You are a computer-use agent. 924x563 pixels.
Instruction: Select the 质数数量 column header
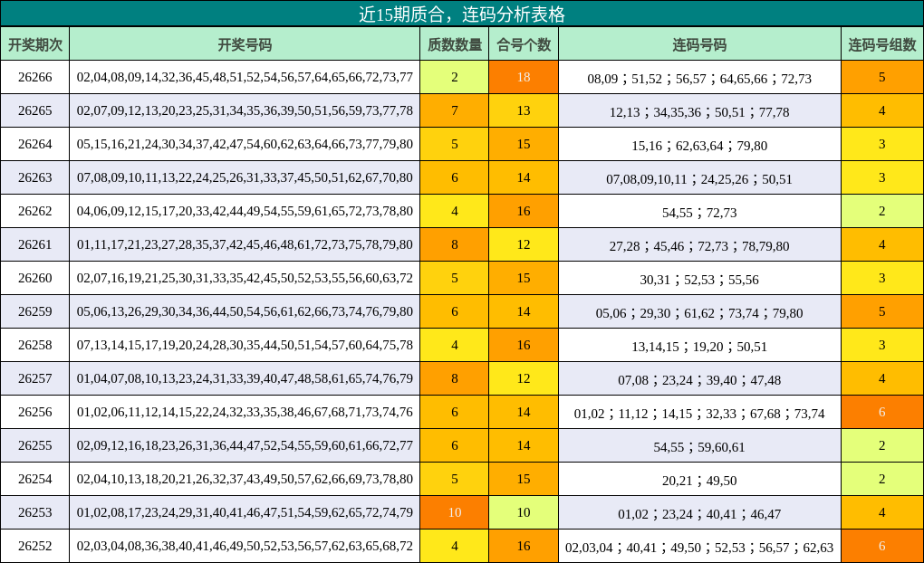coord(455,44)
